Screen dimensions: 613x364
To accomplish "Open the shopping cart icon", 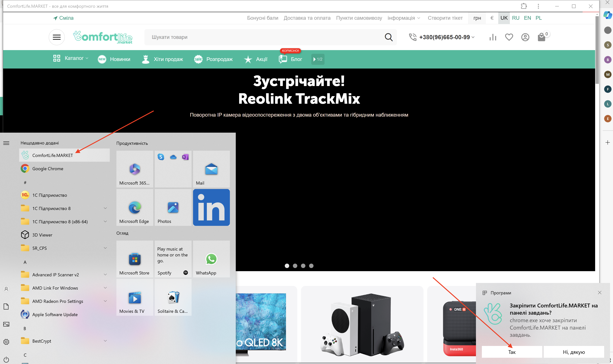I will [541, 37].
